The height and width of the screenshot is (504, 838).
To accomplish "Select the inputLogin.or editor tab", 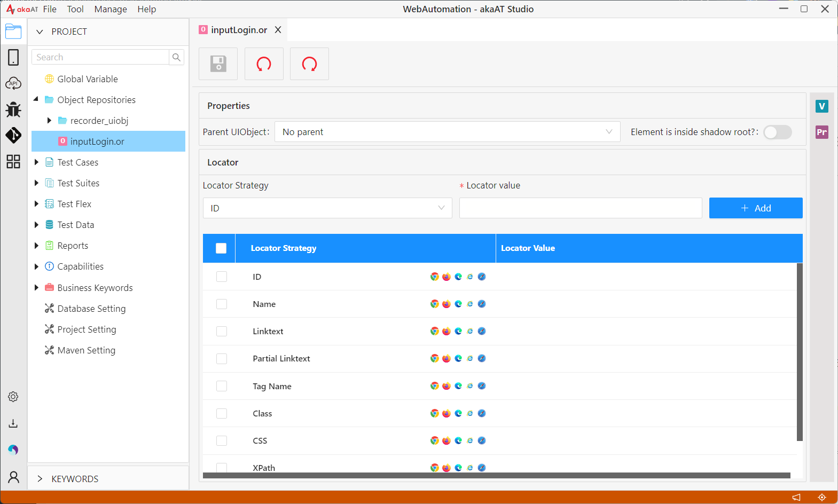I will [239, 30].
